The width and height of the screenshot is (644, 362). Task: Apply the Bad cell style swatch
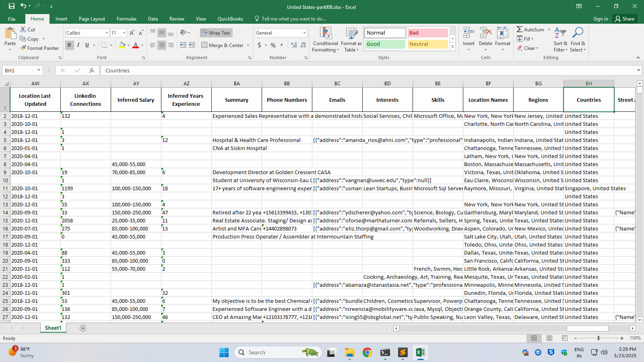pos(427,33)
